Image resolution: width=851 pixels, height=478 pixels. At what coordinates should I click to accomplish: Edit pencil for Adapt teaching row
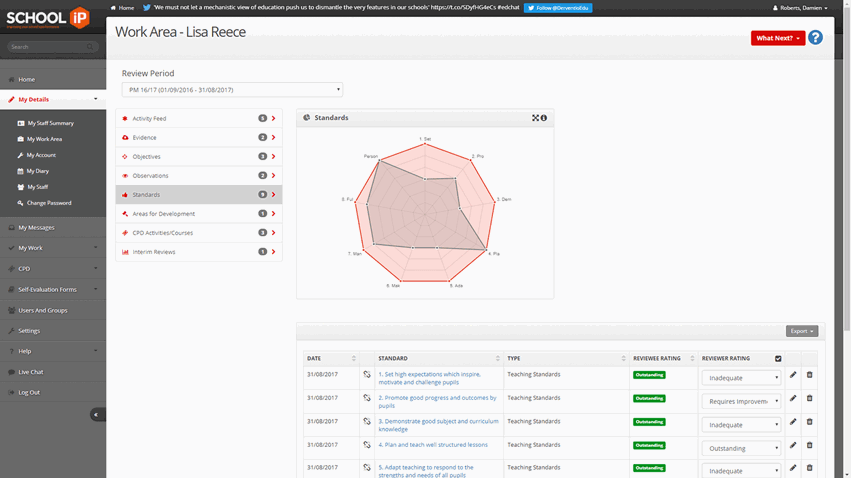793,468
